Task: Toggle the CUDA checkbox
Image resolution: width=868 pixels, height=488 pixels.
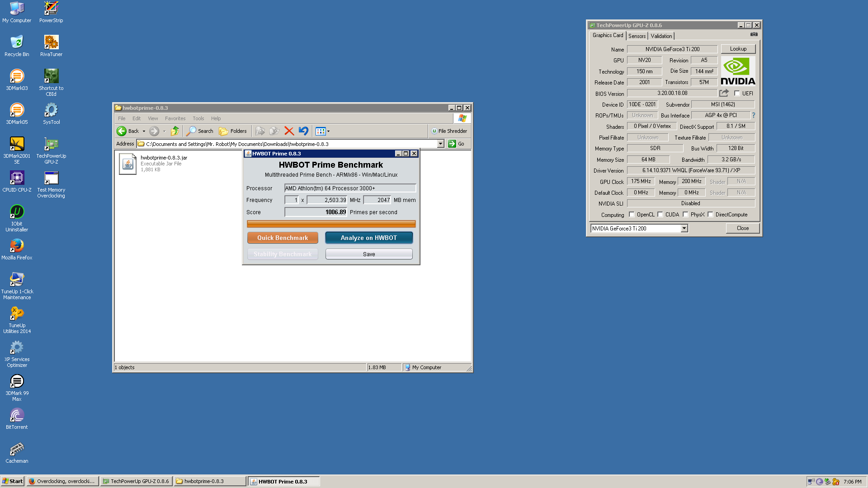Action: pyautogui.click(x=660, y=215)
